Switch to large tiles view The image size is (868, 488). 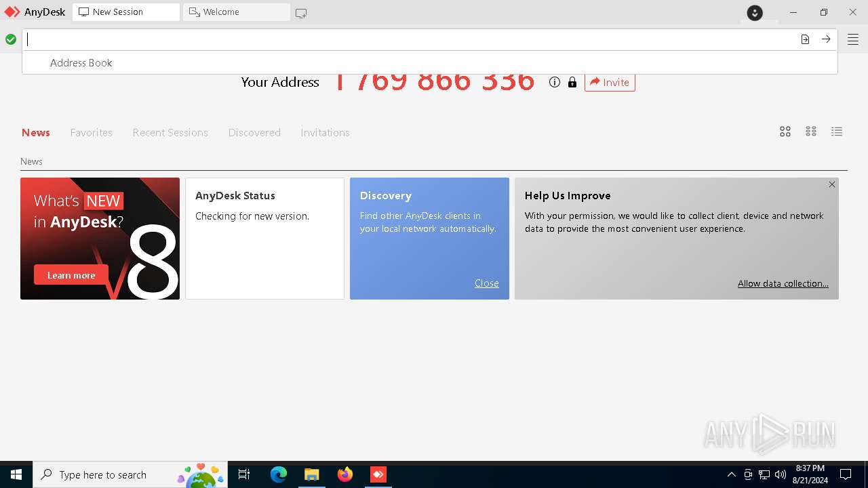(x=785, y=131)
